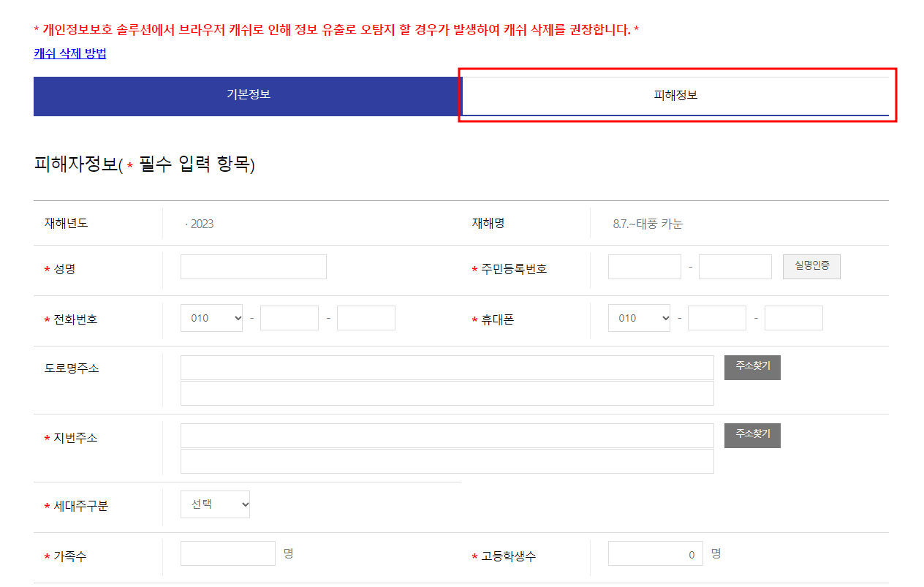Click 주소찾기 next to 도로명주소

tap(752, 367)
